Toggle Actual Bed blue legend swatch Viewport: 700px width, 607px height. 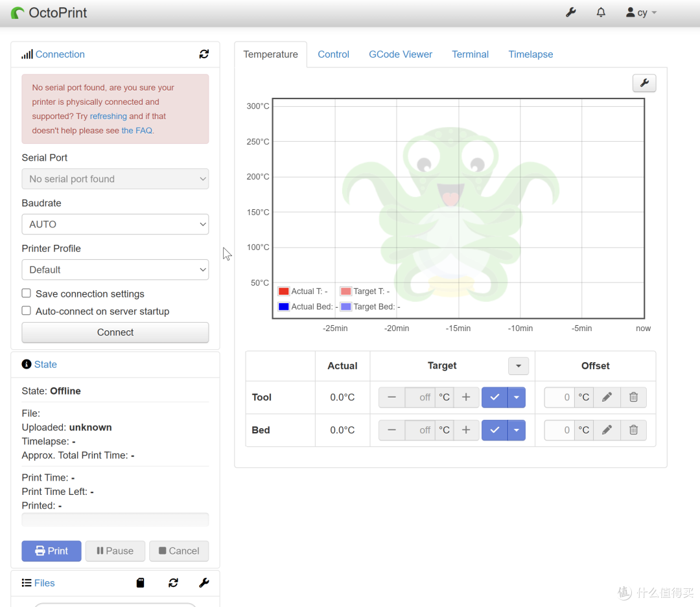point(283,306)
